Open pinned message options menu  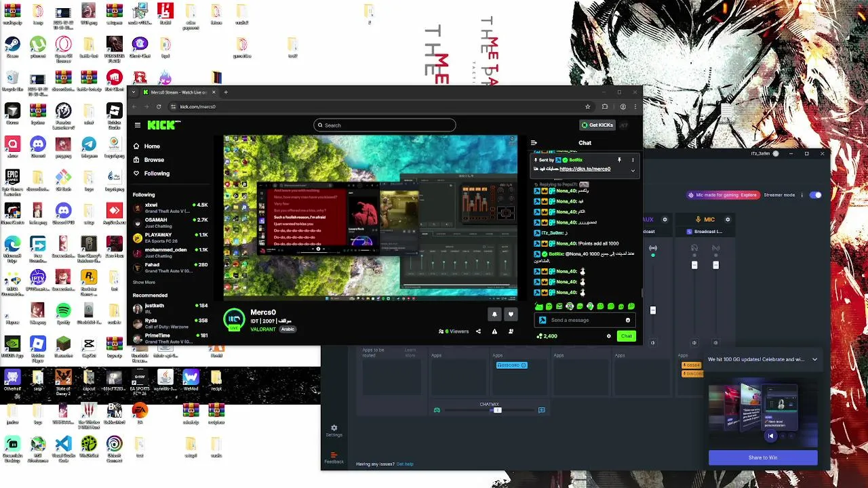click(633, 160)
